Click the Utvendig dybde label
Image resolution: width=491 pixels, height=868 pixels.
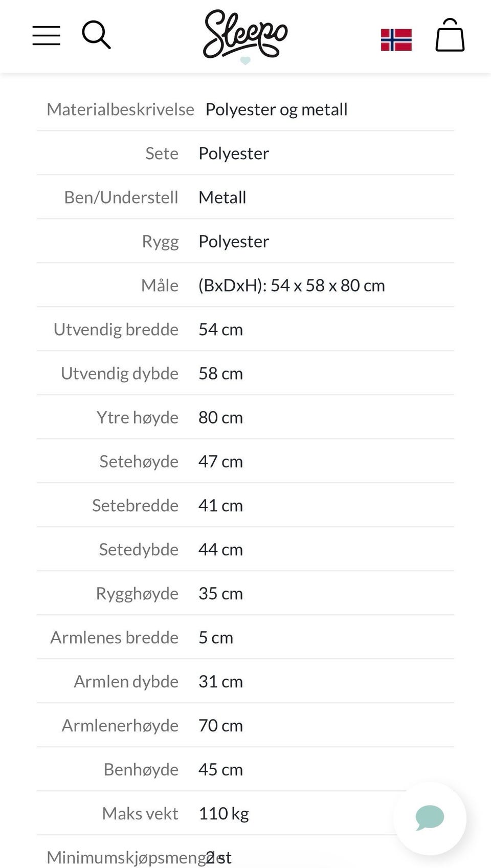120,374
